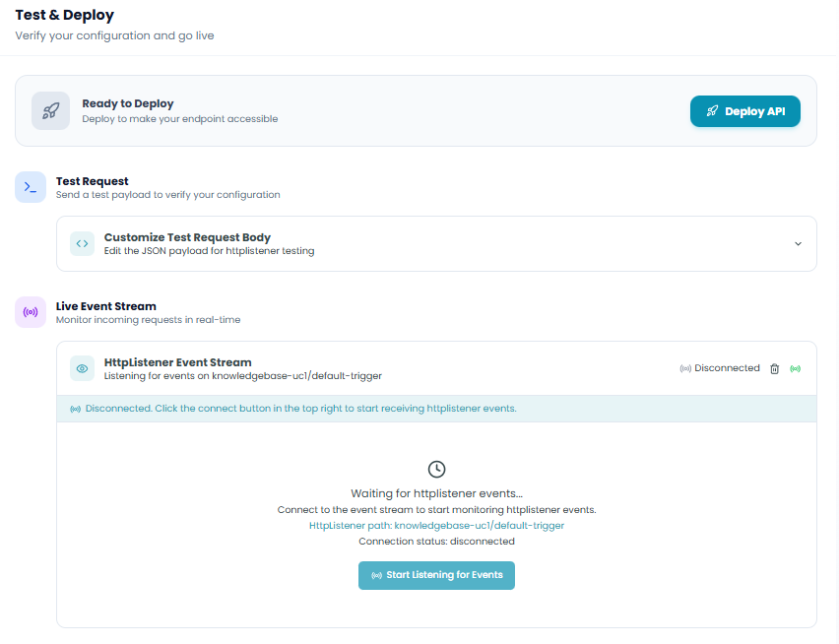Click the Test Request section heading

click(x=92, y=181)
